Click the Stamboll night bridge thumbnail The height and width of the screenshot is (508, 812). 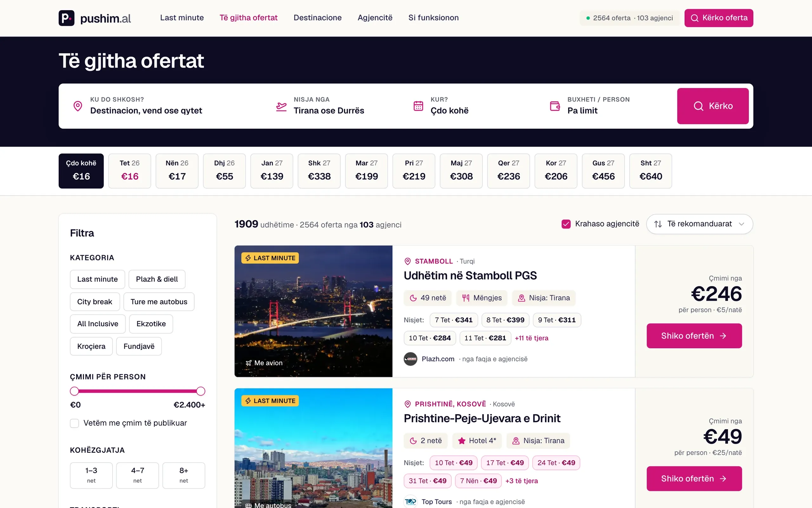tap(313, 311)
